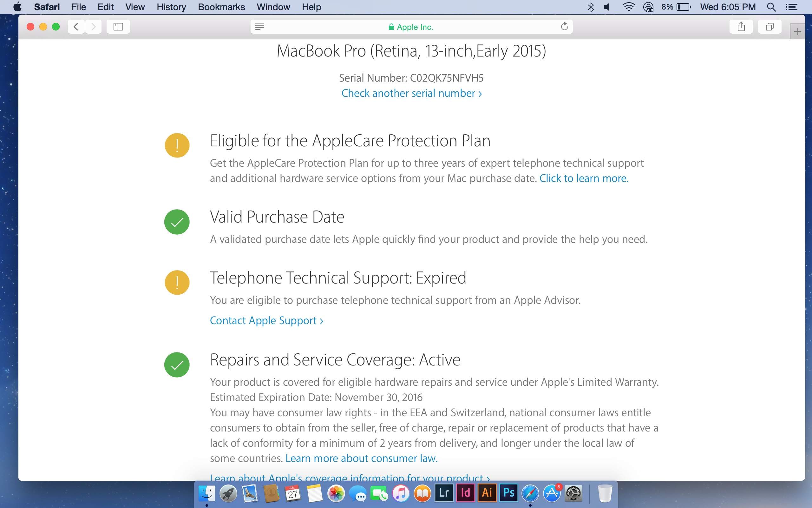Open the Apple menu
Image resolution: width=812 pixels, height=508 pixels.
(17, 7)
